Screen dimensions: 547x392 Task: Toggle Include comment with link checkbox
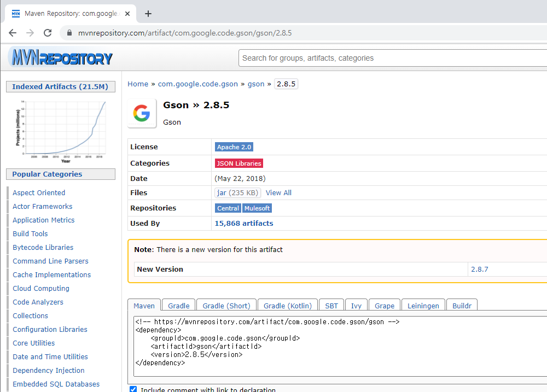(x=133, y=389)
